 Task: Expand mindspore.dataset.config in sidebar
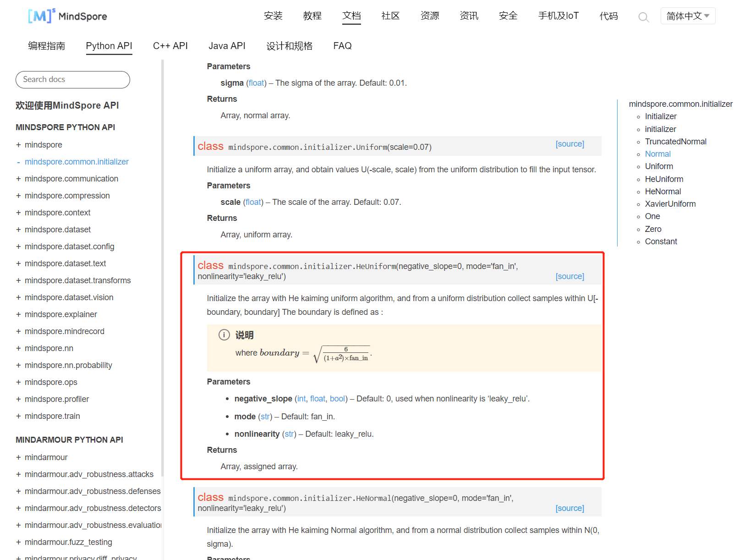tap(18, 247)
